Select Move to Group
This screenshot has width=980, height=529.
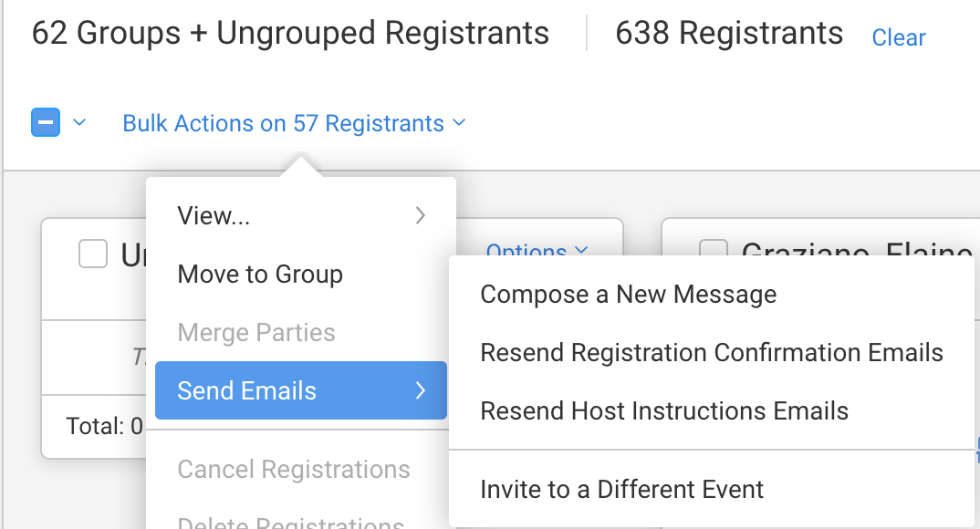(260, 274)
